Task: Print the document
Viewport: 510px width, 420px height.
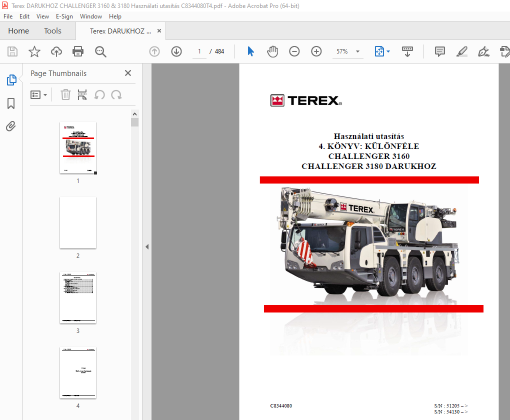Action: (x=78, y=51)
